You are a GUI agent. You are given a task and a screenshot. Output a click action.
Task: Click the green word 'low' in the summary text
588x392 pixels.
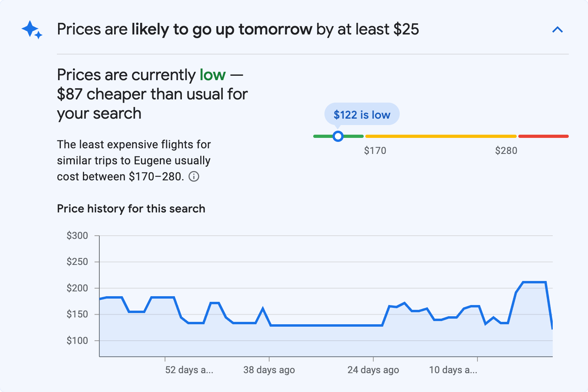pos(212,75)
